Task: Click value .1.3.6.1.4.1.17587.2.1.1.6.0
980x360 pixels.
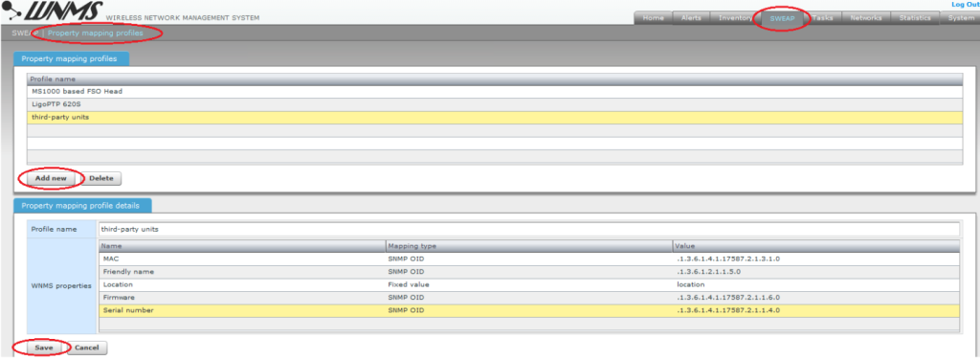Action: pyautogui.click(x=727, y=298)
